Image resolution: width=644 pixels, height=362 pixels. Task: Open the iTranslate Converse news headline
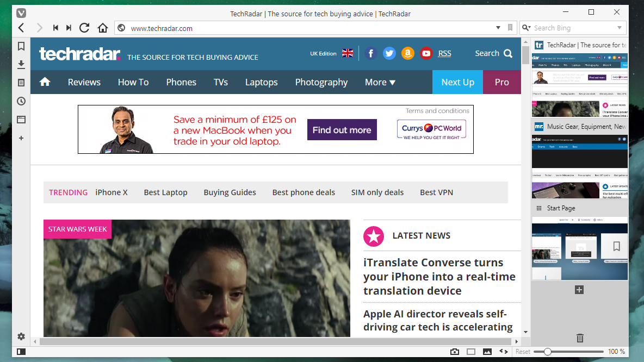pyautogui.click(x=439, y=277)
